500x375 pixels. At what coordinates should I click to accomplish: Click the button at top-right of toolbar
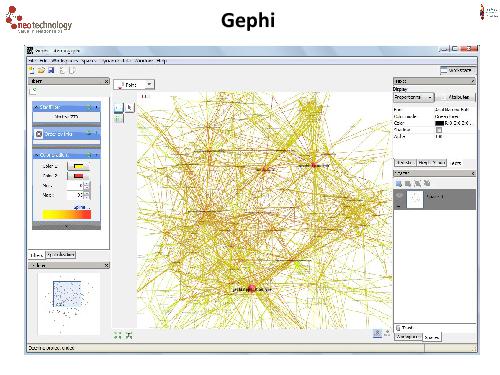(458, 70)
